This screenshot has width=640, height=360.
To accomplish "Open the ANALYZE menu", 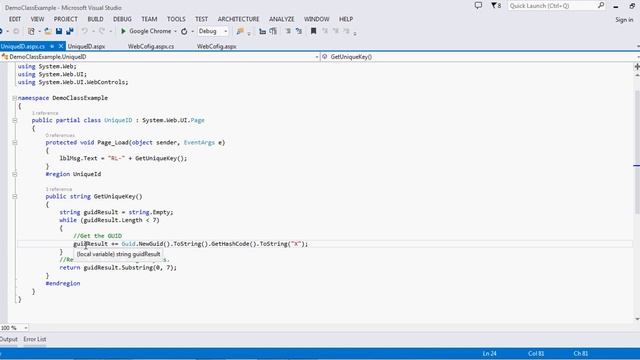I will (x=282, y=19).
